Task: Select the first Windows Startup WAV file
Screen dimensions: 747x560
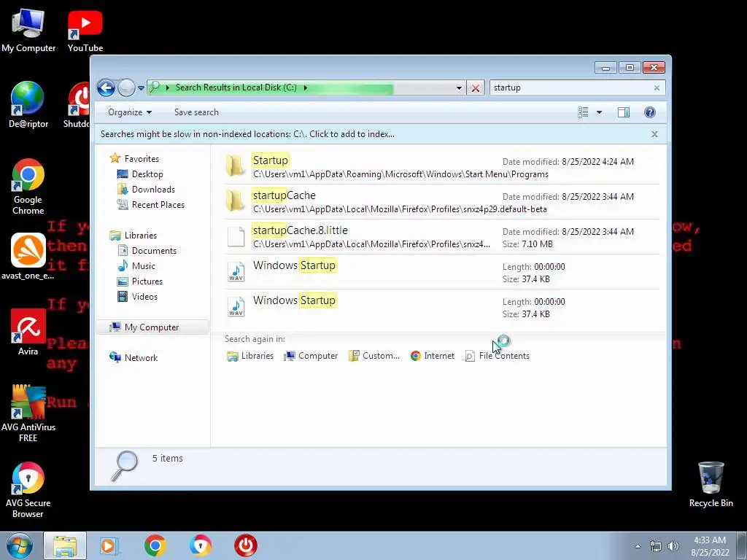Action: pyautogui.click(x=442, y=272)
